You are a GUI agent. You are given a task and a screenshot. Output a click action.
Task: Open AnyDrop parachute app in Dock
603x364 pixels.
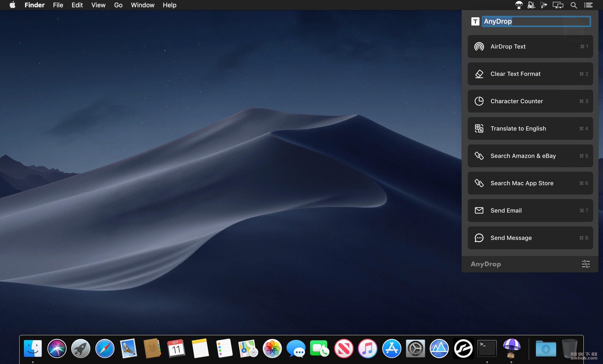point(511,348)
